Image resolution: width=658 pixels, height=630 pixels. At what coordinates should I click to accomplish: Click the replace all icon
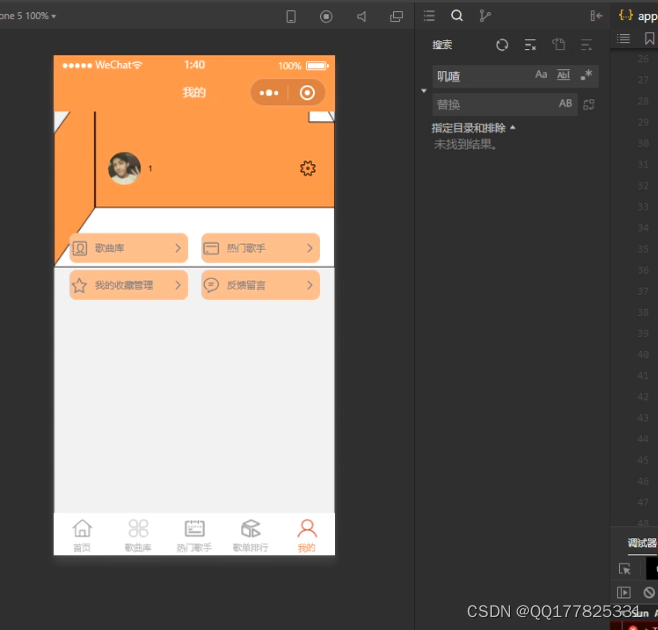589,105
